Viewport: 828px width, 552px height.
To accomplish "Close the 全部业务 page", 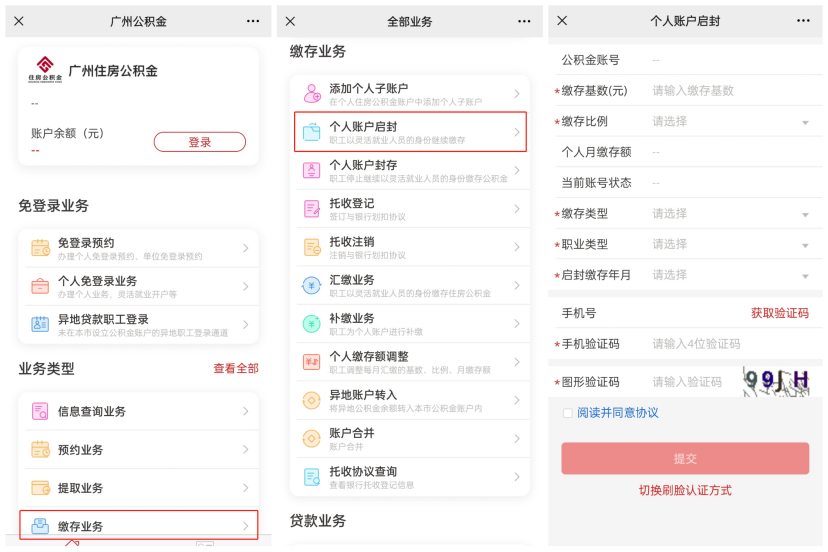I will (290, 21).
